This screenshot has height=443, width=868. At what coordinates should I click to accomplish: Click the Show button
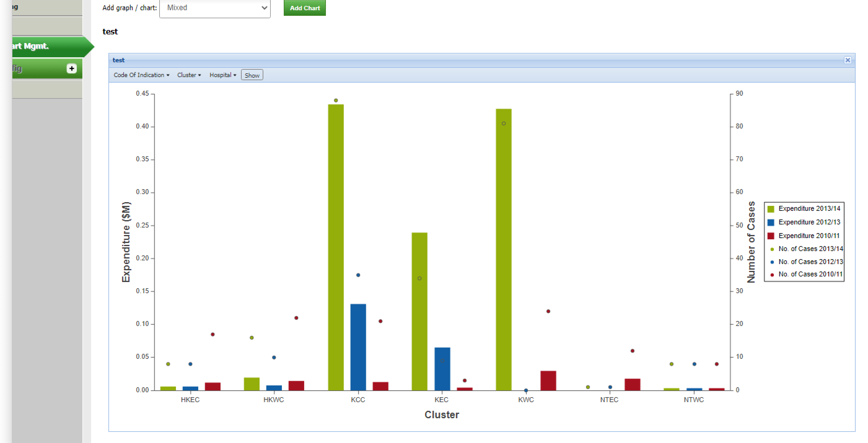[252, 75]
